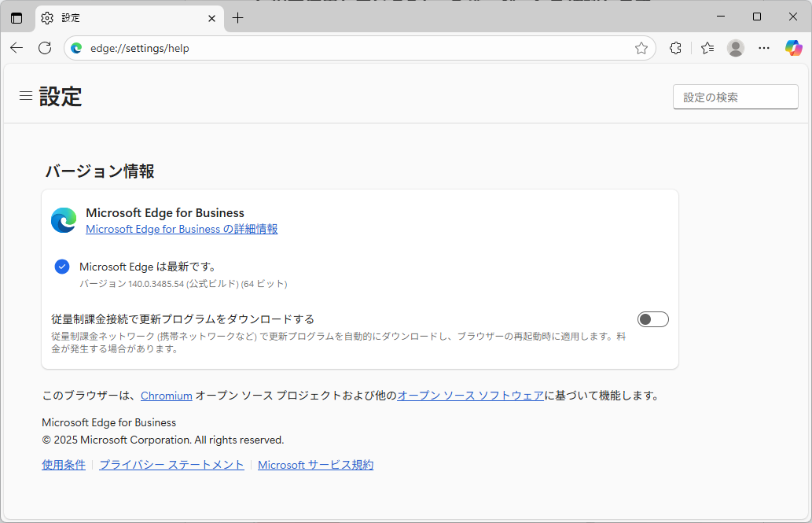
Task: Open the プライバシー ステートメント link
Action: tap(171, 465)
